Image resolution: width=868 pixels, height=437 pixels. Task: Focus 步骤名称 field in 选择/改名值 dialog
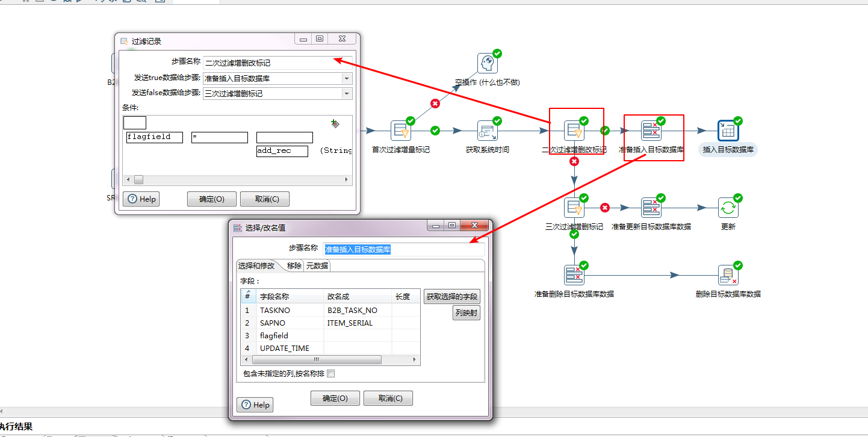(x=404, y=249)
